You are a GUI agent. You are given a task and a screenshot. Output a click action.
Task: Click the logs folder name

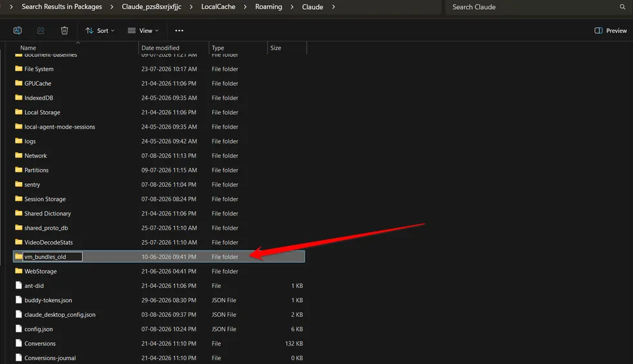(30, 141)
